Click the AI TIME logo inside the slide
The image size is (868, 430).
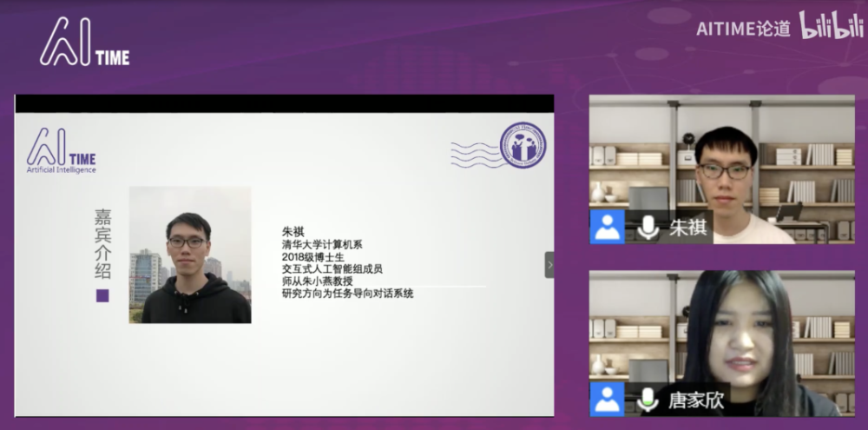[x=62, y=151]
